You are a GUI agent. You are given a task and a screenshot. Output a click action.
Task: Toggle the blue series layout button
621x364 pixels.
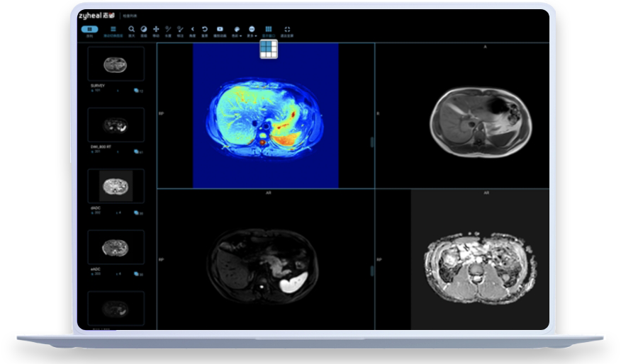(x=89, y=30)
